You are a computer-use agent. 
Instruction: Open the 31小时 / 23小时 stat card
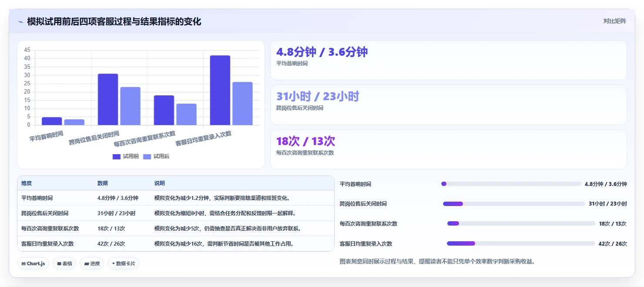point(449,105)
